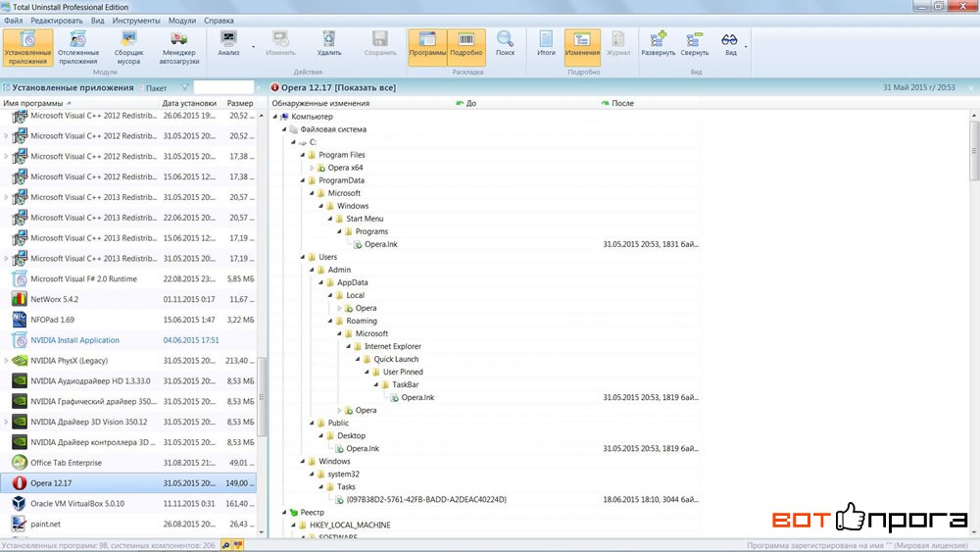This screenshot has width=980, height=552.
Task: Open the Вид toolbar dropdown arrow
Action: [x=746, y=47]
